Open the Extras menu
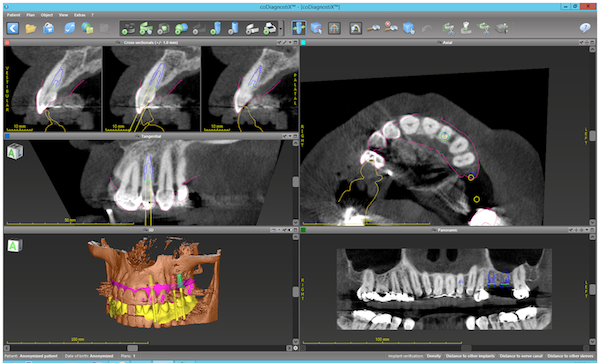Image resolution: width=600 pixels, height=363 pixels. [x=80, y=15]
